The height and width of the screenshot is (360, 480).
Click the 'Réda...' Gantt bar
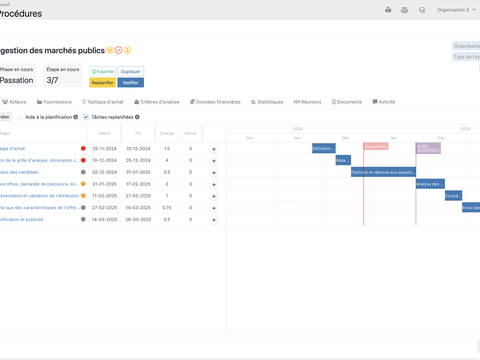pyautogui.click(x=343, y=160)
